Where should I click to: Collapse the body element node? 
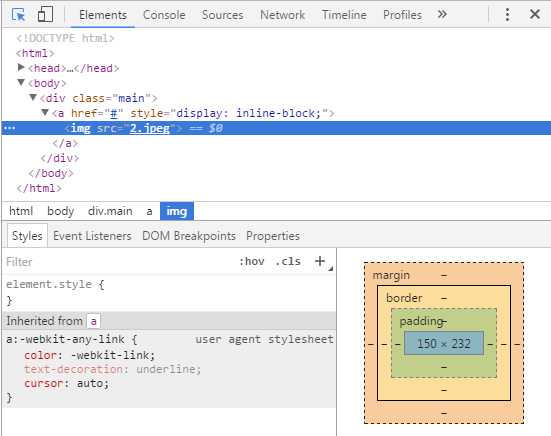point(21,82)
